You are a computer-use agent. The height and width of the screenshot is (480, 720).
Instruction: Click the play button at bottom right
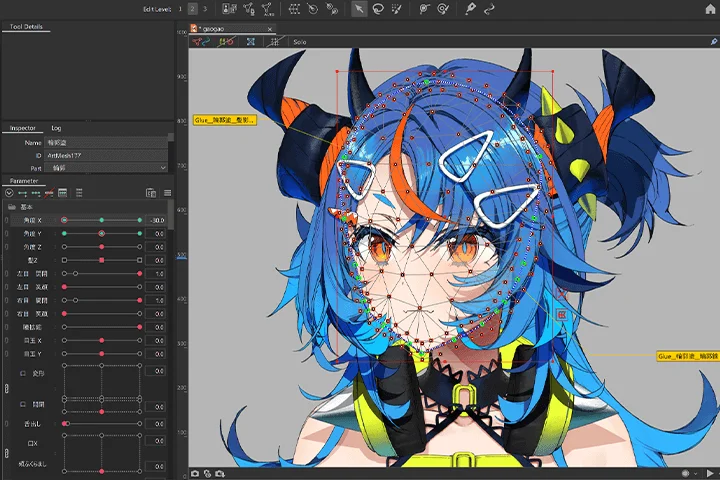point(710,473)
